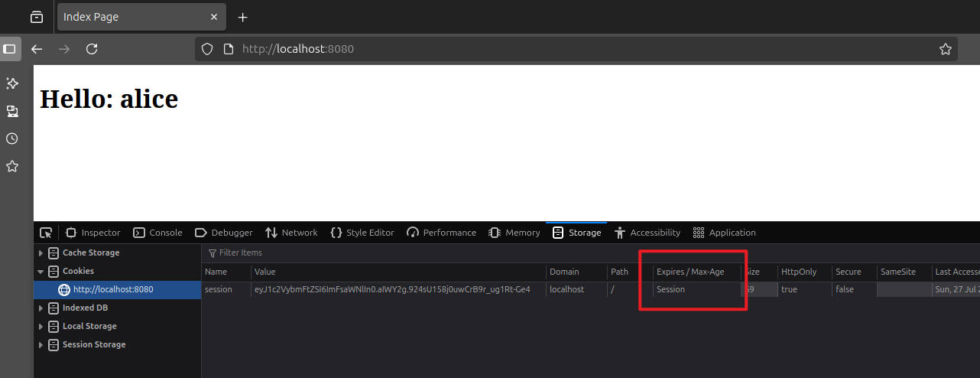Click the page info icon in address bar
This screenshot has height=378, width=980.
pos(228,49)
